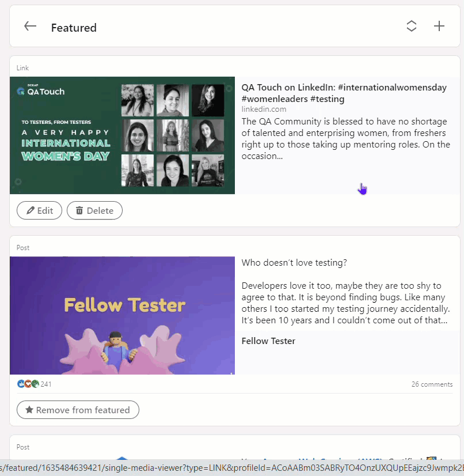Open the 26 comments link
Viewport: 464px width, 476px height.
coord(432,384)
